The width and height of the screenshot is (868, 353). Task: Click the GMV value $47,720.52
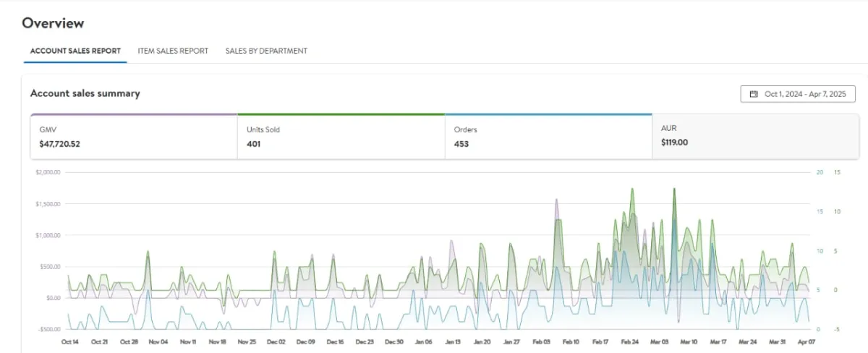[59, 144]
